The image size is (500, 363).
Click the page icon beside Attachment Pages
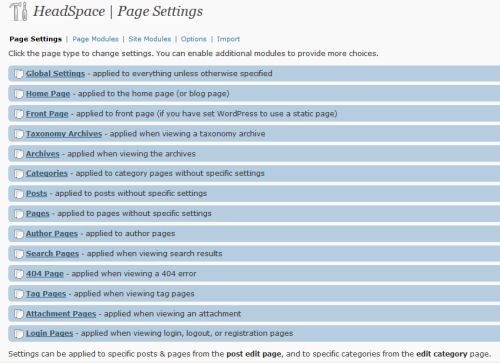click(x=19, y=314)
